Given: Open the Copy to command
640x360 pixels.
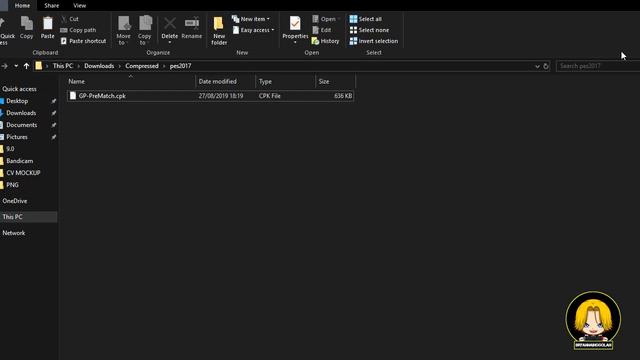Looking at the screenshot, I should point(144,30).
